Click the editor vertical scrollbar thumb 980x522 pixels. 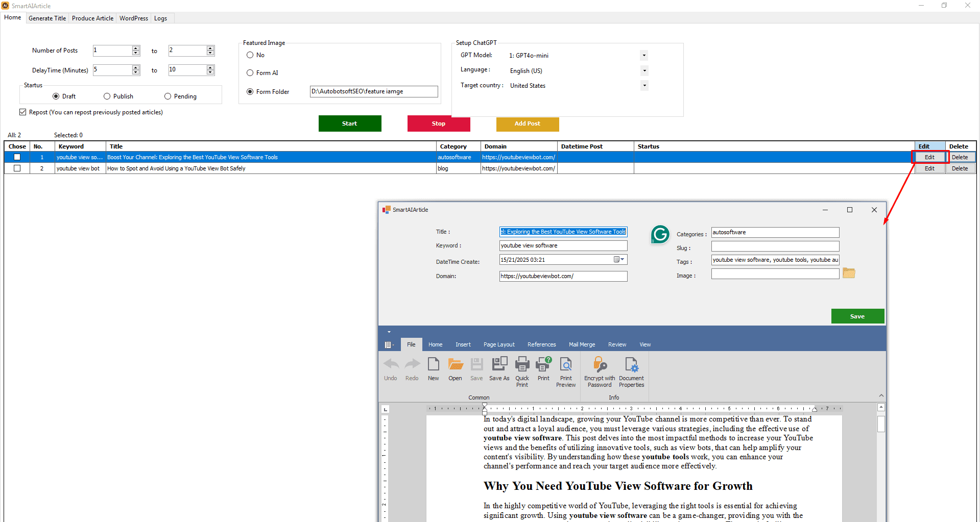[x=881, y=424]
